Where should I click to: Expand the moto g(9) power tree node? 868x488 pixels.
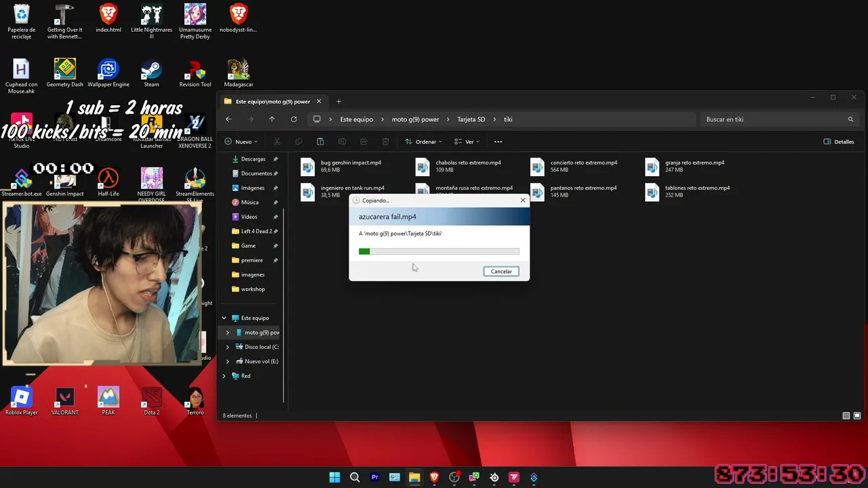click(x=228, y=333)
